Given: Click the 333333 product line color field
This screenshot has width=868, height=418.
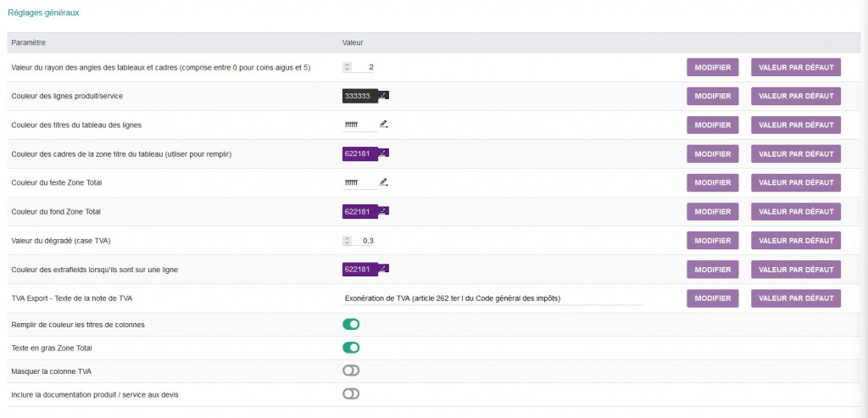Looking at the screenshot, I should coord(359,97).
